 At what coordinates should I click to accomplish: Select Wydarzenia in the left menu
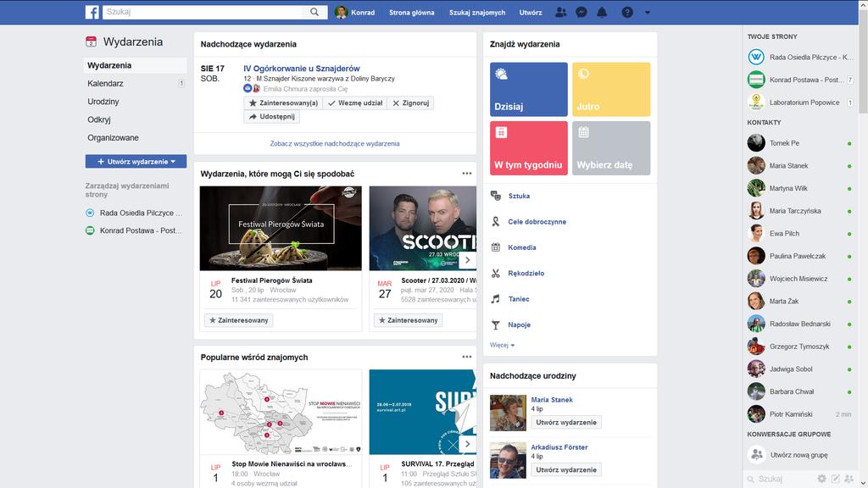click(135, 65)
